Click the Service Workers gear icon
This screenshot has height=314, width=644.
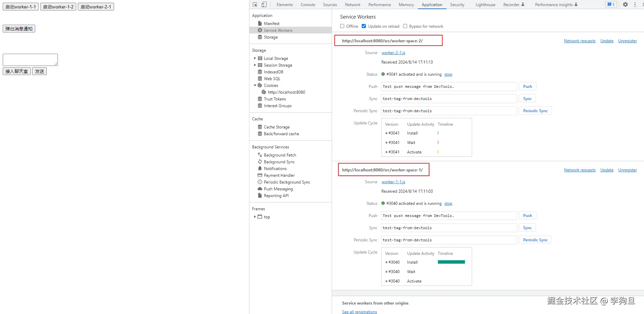[x=260, y=30]
